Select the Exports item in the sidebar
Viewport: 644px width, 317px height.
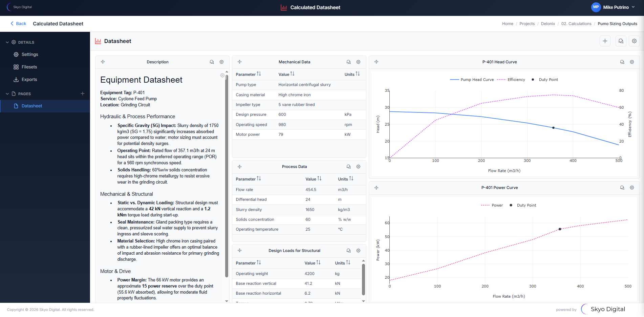point(29,79)
